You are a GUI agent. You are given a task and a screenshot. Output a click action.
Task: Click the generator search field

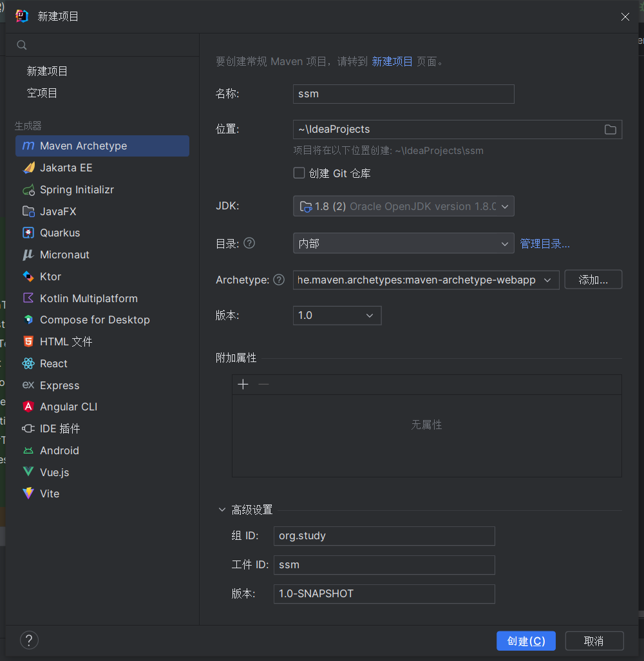tap(102, 45)
